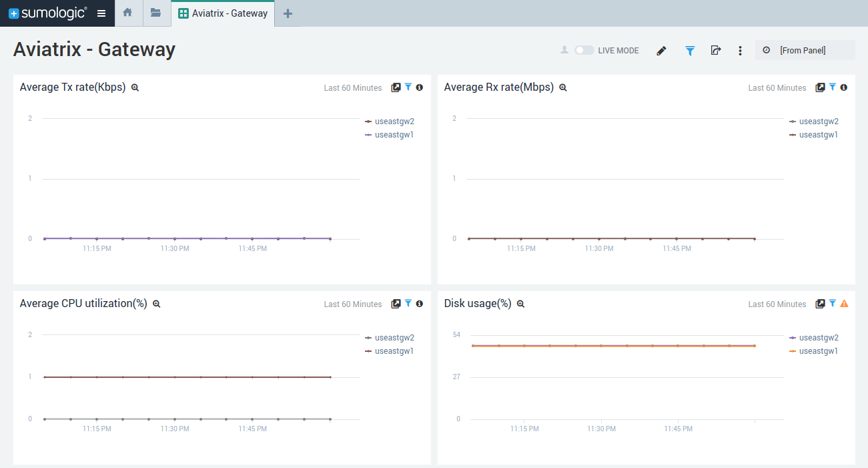Toggle useastgw2 series in CPU utilization legend
The image size is (868, 468).
pos(390,338)
